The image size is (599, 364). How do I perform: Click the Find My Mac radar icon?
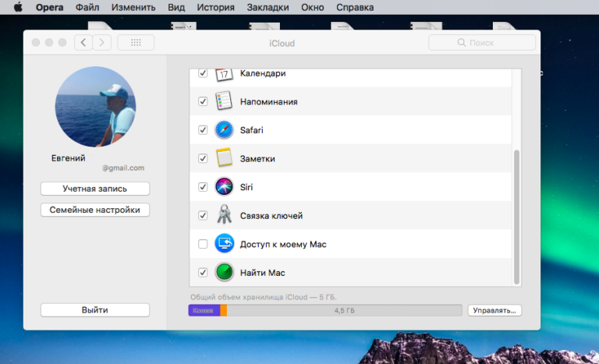(x=225, y=272)
